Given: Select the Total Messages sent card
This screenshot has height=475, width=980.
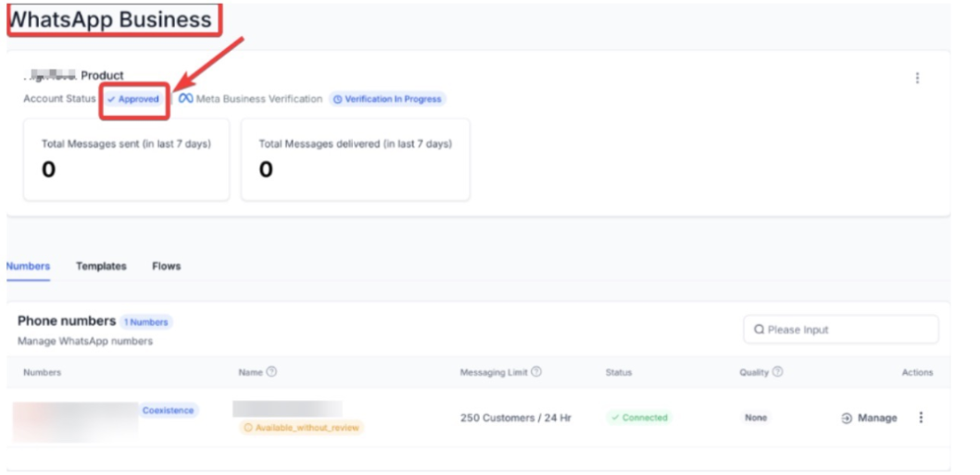Looking at the screenshot, I should click(126, 159).
